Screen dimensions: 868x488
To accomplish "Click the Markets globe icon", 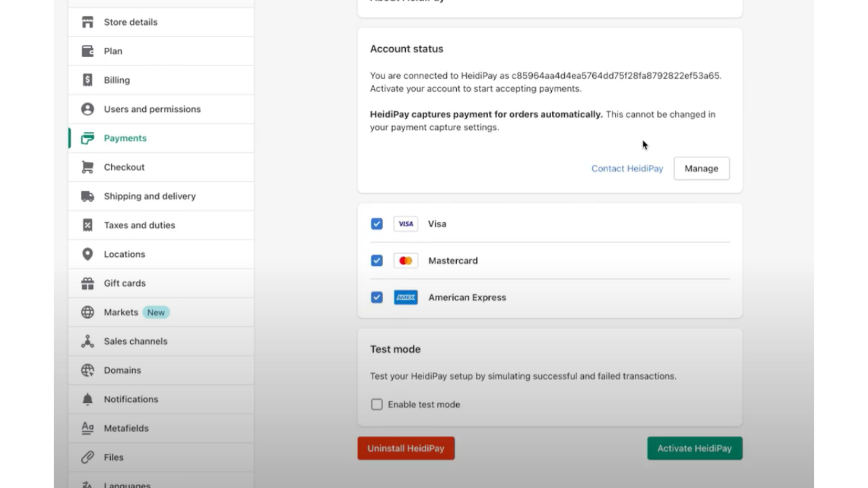I will click(x=87, y=312).
